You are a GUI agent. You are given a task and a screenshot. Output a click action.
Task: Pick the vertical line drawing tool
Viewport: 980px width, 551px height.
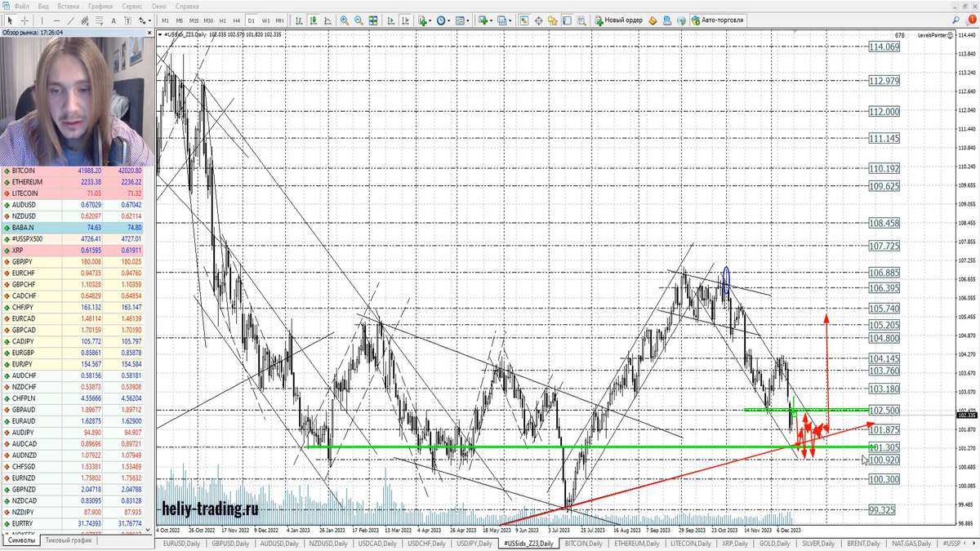[42, 20]
